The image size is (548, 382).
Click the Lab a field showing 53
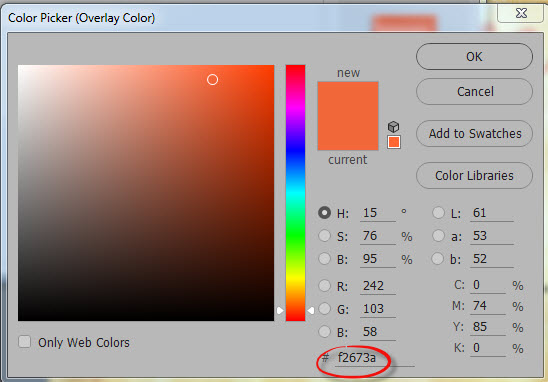tap(492, 236)
